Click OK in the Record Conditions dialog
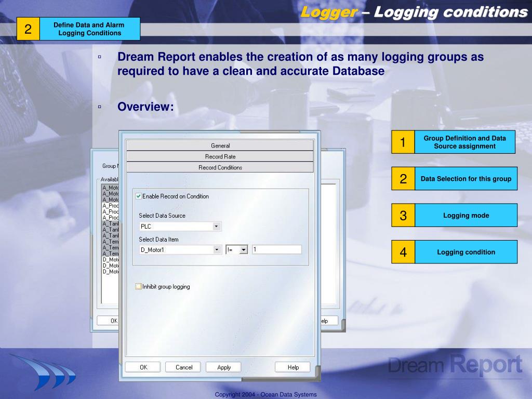The width and height of the screenshot is (532, 399). (x=143, y=367)
